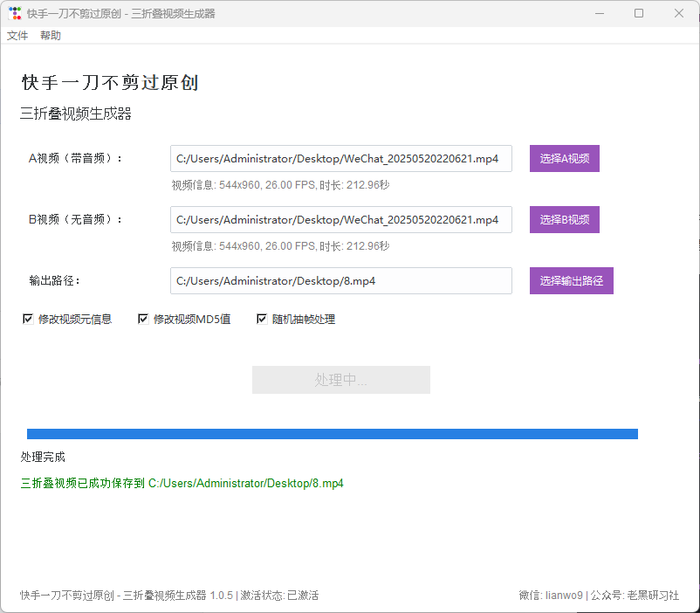Focus the A视频 file path field
Viewport: 700px width, 613px height.
pyautogui.click(x=340, y=159)
